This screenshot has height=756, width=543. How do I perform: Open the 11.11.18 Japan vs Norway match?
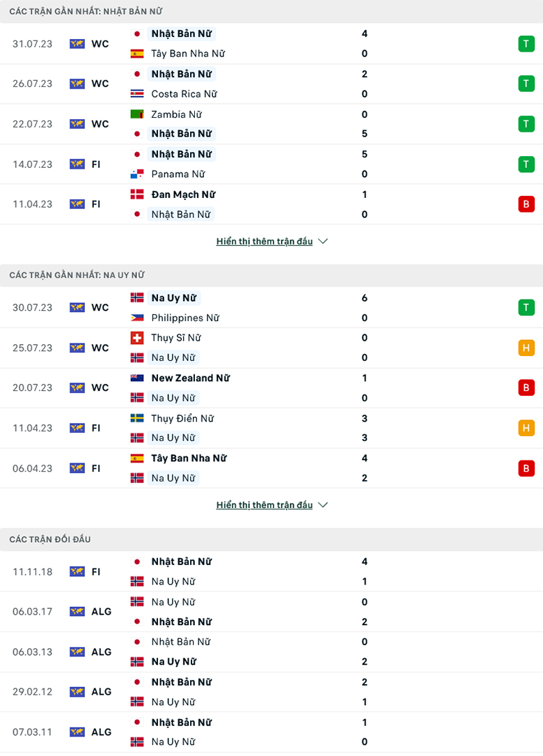(271, 571)
